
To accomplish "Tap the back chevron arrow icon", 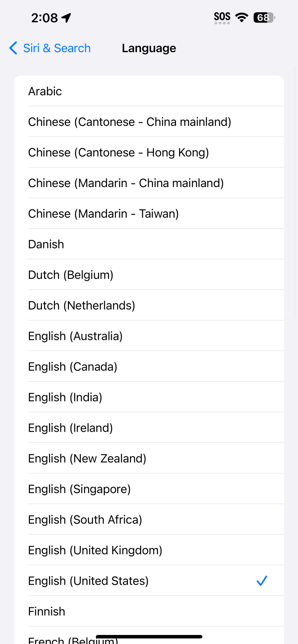I will (x=13, y=48).
